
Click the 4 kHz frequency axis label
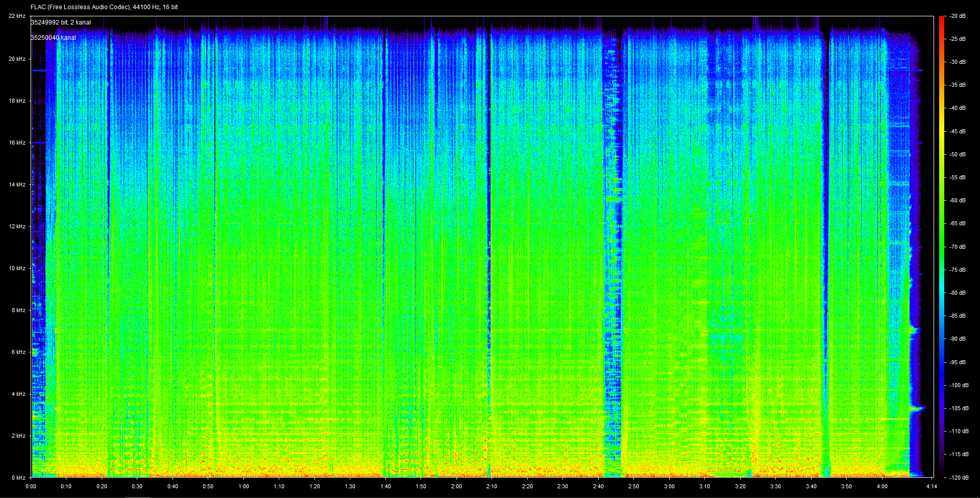point(18,394)
